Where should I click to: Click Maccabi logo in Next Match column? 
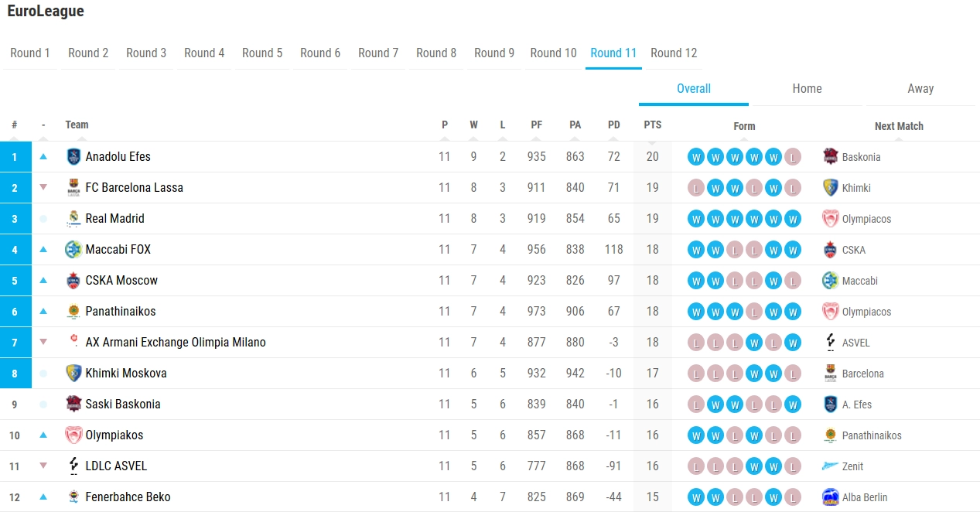pos(831,280)
